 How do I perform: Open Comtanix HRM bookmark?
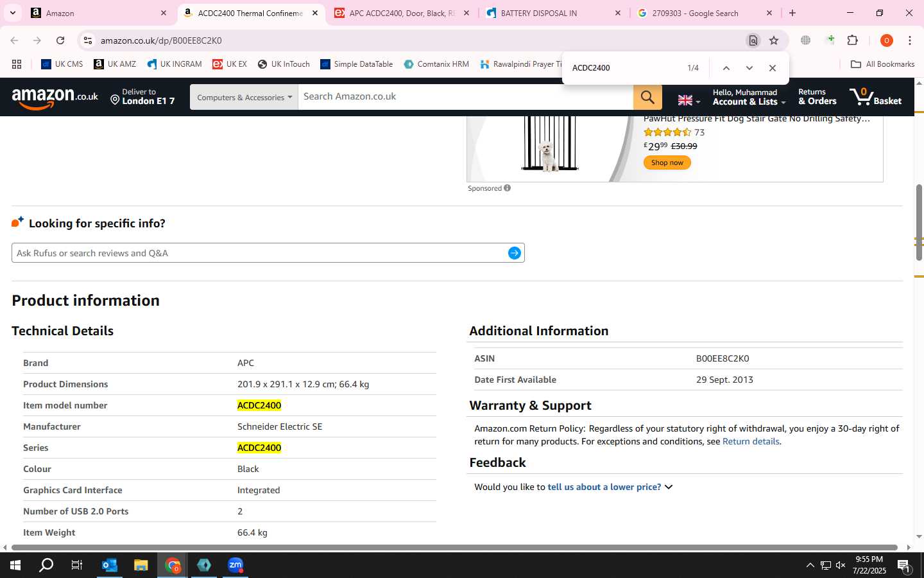436,64
